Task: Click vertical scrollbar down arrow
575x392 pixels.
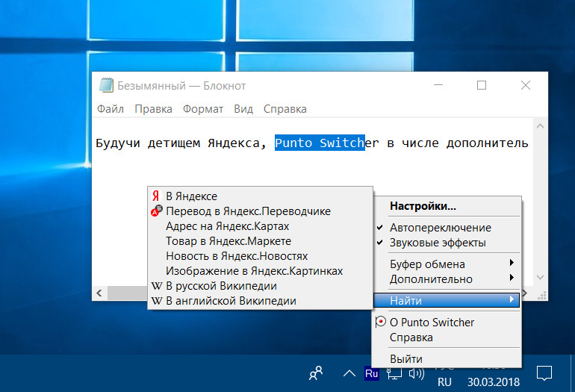Action: pyautogui.click(x=540, y=277)
